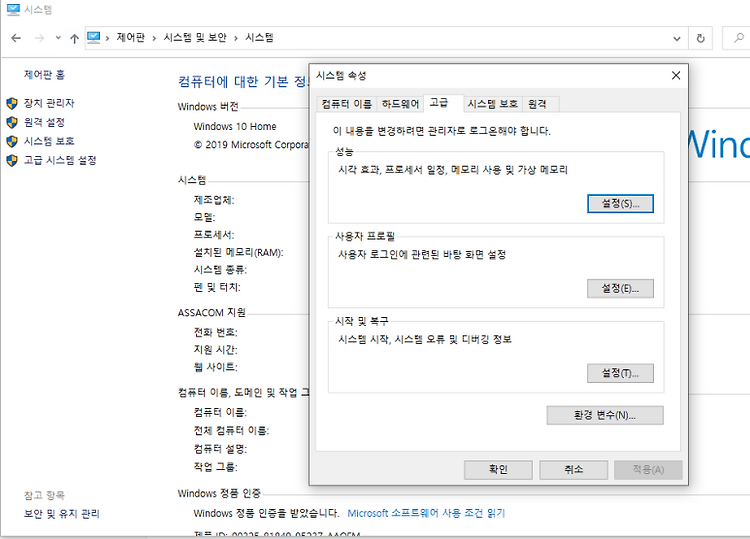The image size is (750, 539).
Task: Open user profile 설정(E) button
Action: (620, 288)
